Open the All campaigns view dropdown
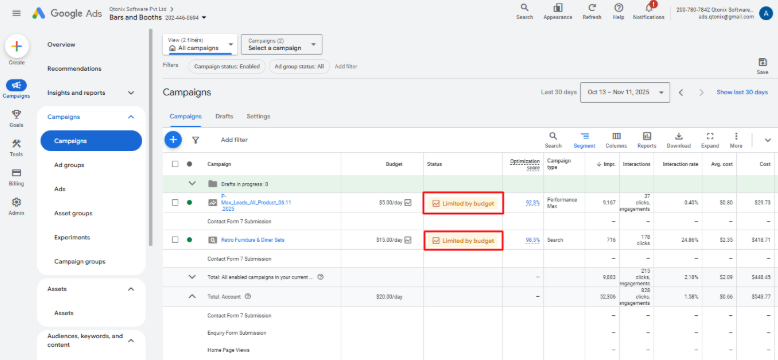778x360 pixels. [200, 44]
